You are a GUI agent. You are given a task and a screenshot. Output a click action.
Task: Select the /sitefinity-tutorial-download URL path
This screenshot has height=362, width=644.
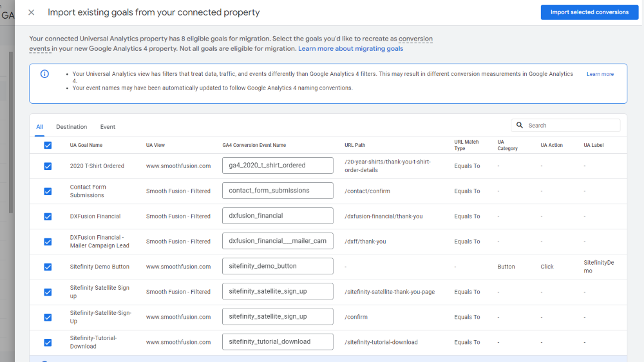coord(381,342)
